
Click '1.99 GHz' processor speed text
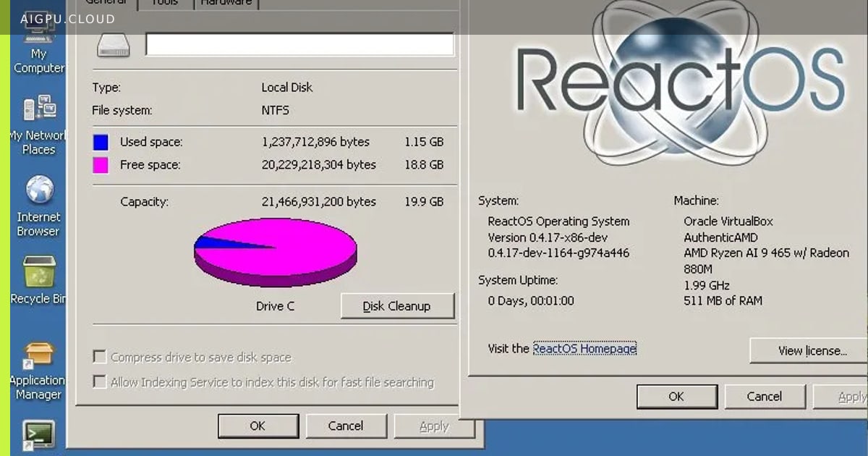pyautogui.click(x=707, y=285)
